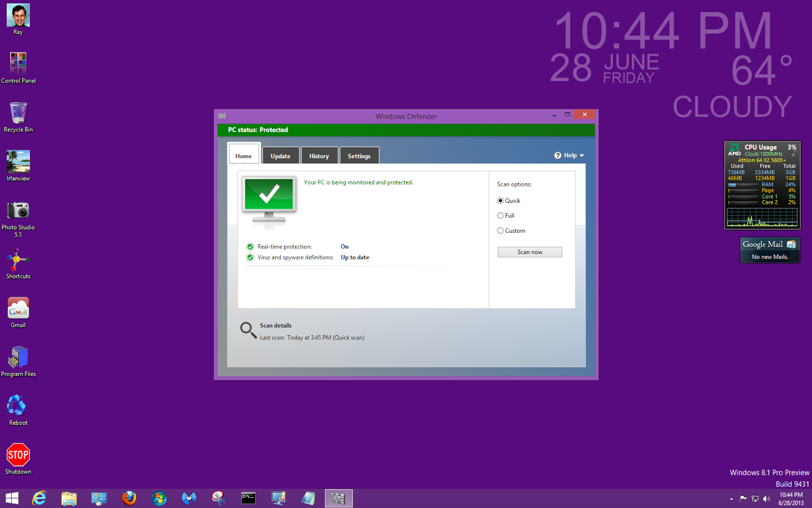Image resolution: width=812 pixels, height=508 pixels.
Task: Click the 'Real-time protection:' status row
Action: click(x=297, y=247)
